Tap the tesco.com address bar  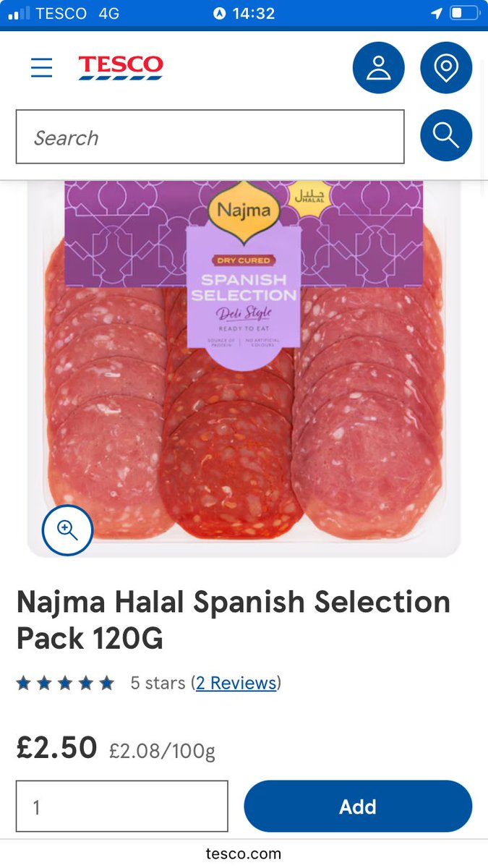coord(244,854)
